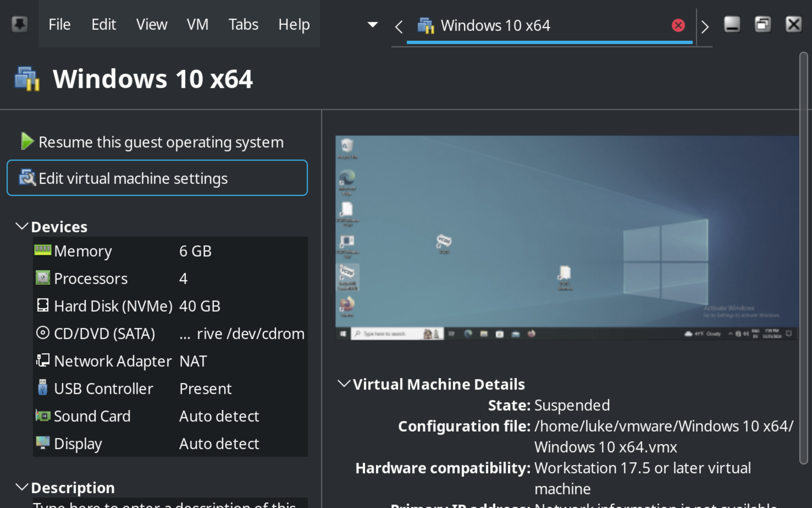Click the paused VM icon beside the heading
Image resolution: width=812 pixels, height=508 pixels.
(x=27, y=79)
